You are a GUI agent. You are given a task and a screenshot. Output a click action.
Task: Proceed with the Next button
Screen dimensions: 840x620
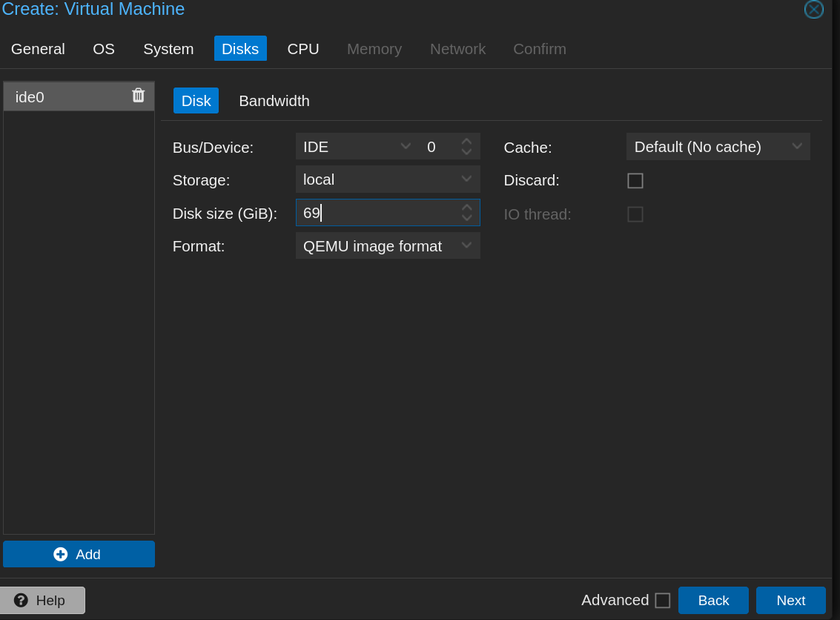790,600
